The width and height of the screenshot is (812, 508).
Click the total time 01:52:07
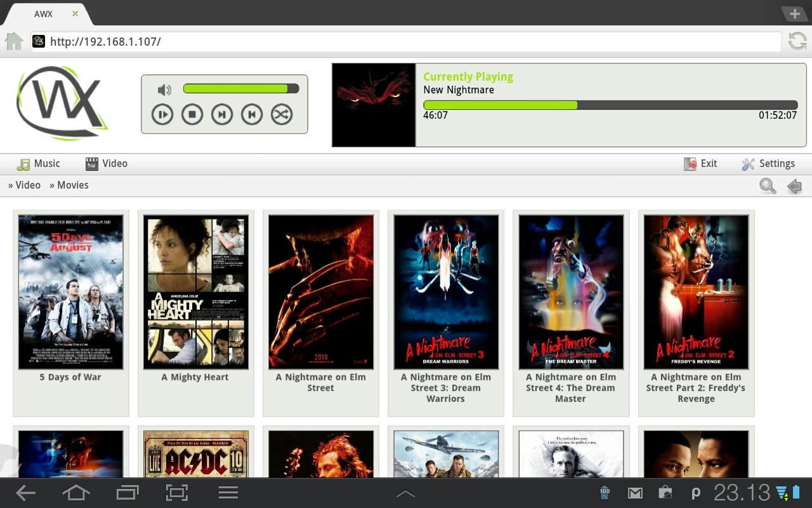[x=778, y=116]
